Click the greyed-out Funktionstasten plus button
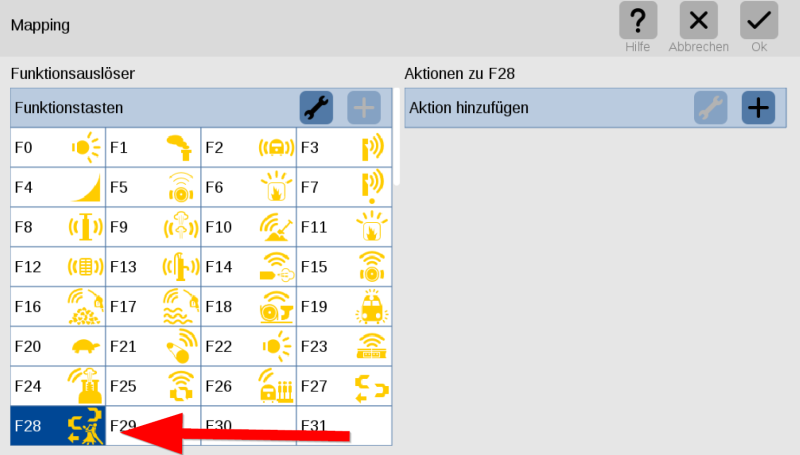Image resolution: width=800 pixels, height=455 pixels. coord(364,108)
